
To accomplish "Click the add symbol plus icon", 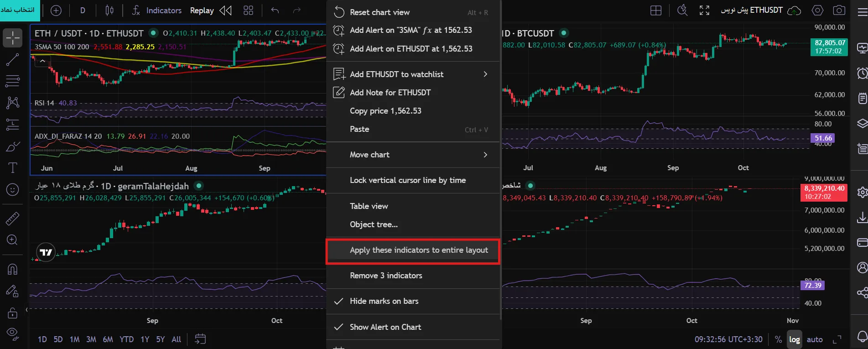I will 56,10.
